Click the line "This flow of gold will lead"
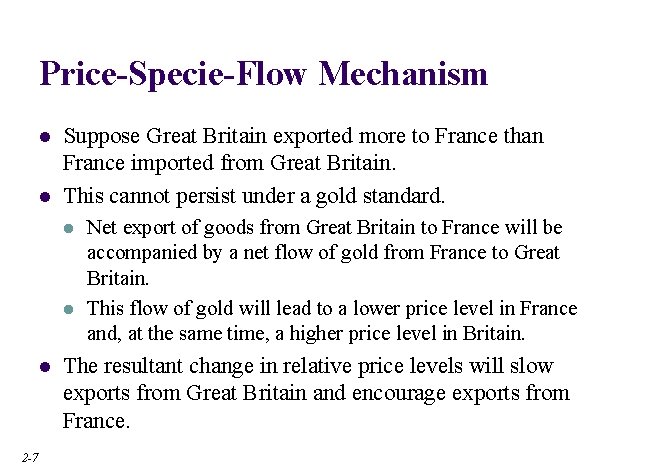648x468 pixels. [x=331, y=309]
